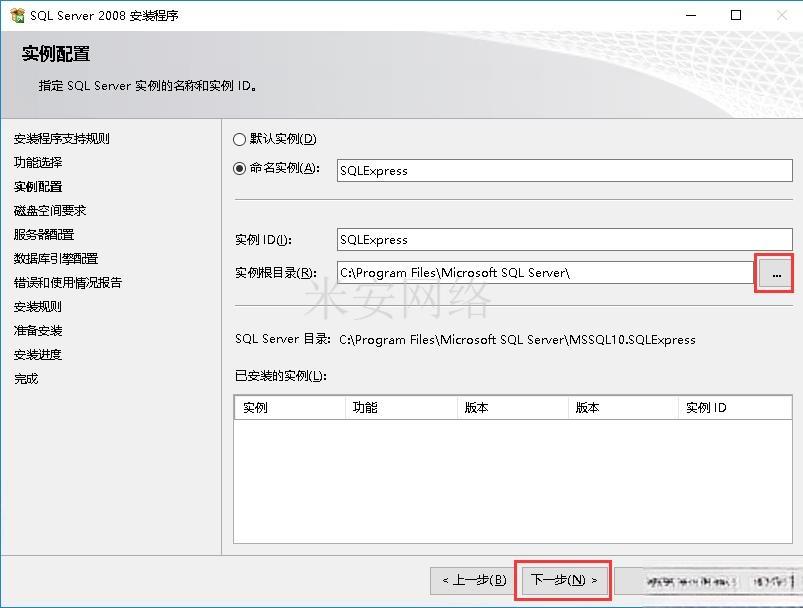Screen dimensions: 803x608
Task: Select the 默认实例(D) radio button
Action: click(x=239, y=139)
